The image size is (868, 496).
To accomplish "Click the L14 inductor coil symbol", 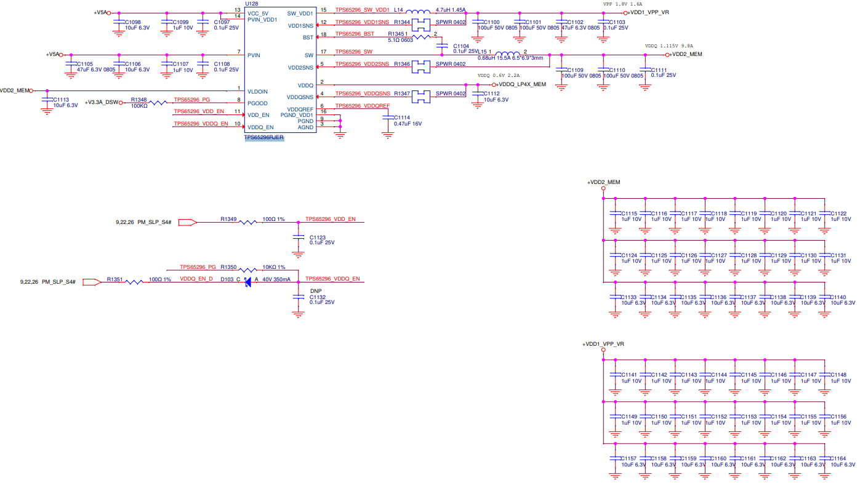I will [x=419, y=11].
